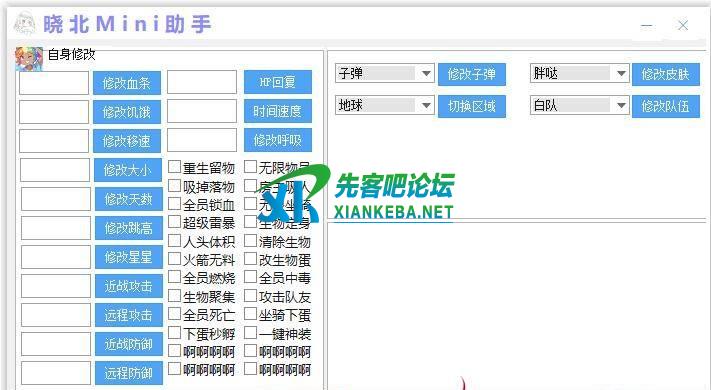
Task: Focus the input field beside 修改饥饿
Action: (54, 112)
